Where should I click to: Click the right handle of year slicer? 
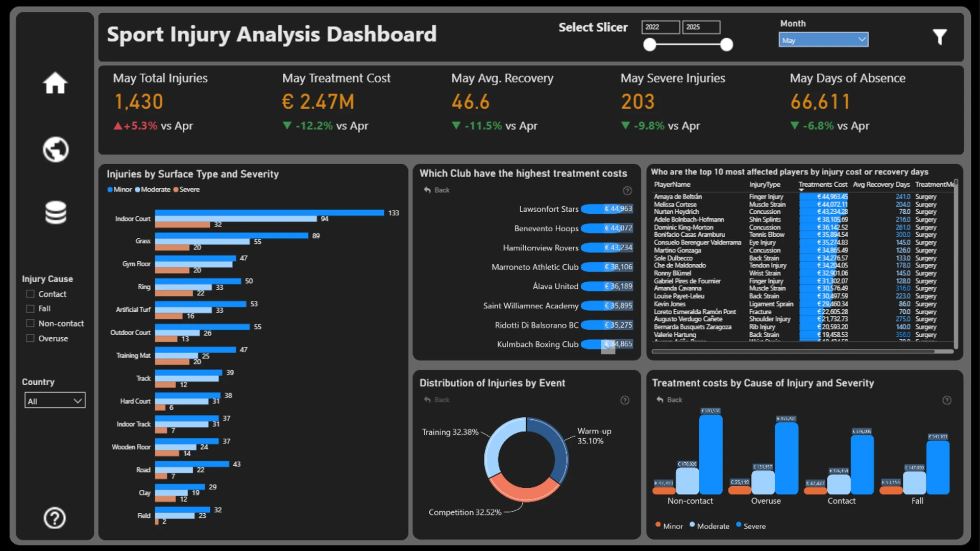(x=726, y=45)
